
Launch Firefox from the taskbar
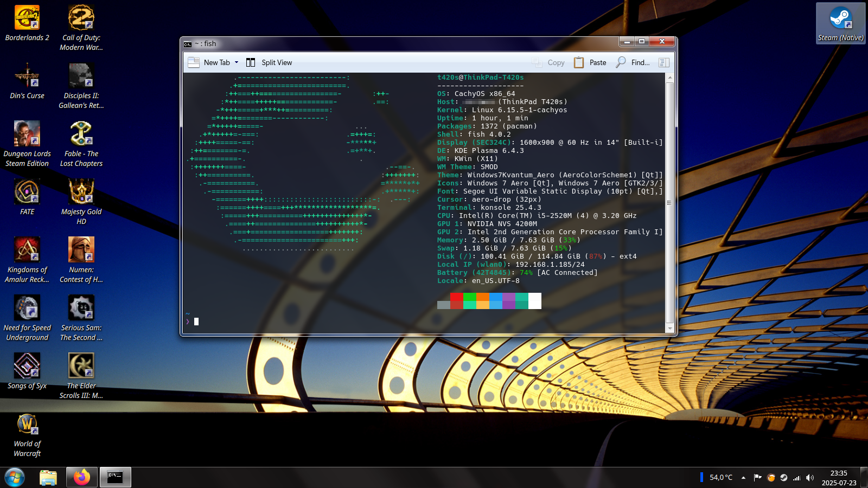coord(82,477)
